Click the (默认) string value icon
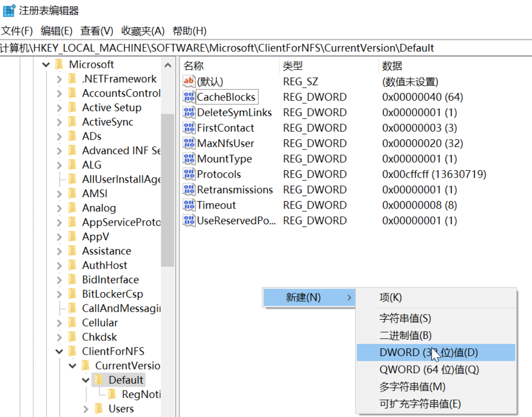The image size is (532, 417). 189,82
